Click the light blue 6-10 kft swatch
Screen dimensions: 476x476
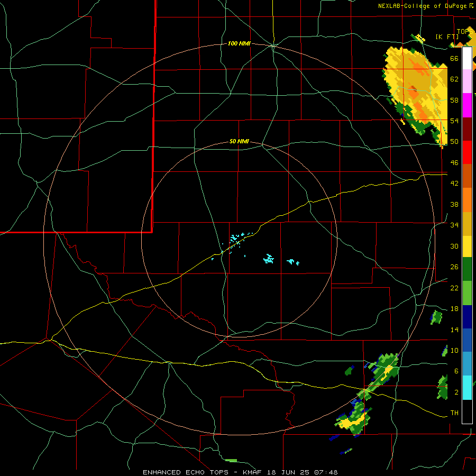pyautogui.click(x=467, y=364)
